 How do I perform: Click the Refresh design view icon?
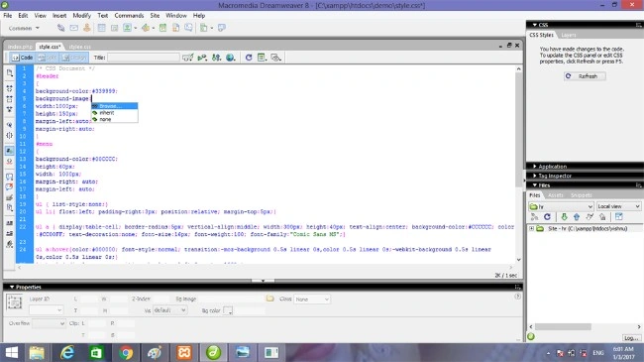click(x=249, y=58)
